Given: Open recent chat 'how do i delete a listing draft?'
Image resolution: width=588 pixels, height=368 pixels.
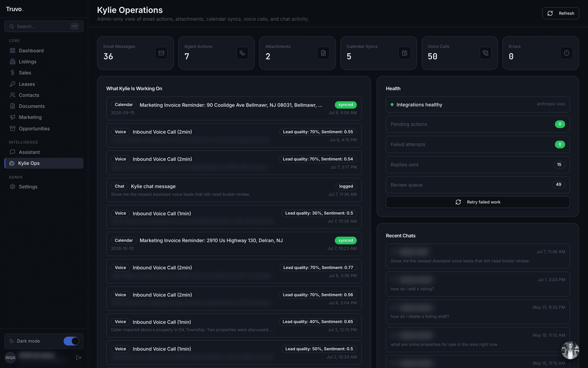Looking at the screenshot, I should tap(478, 312).
